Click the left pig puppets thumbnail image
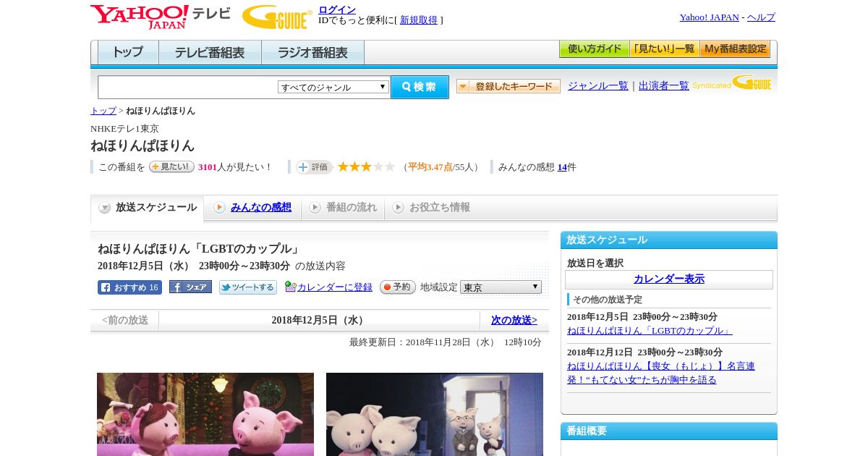868x456 pixels. point(205,414)
